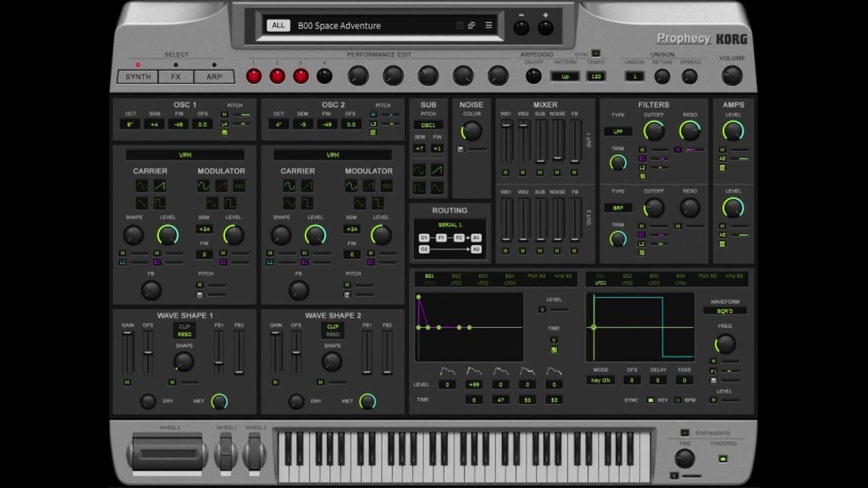The image size is (868, 488).
Task: Open the filter 2 type BRF dropdown
Action: click(x=618, y=208)
